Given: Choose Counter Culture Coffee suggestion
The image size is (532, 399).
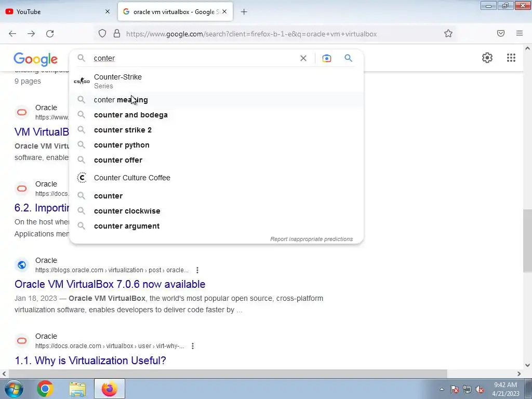Looking at the screenshot, I should [217, 178].
